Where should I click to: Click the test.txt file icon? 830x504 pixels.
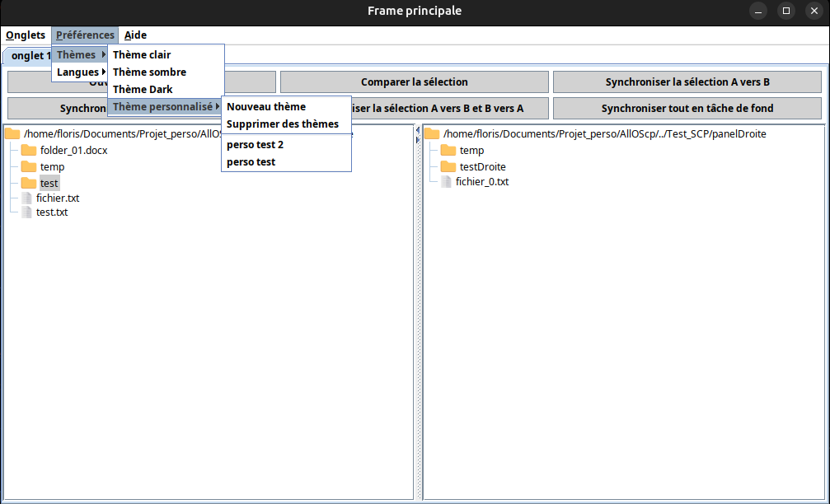[x=26, y=212]
